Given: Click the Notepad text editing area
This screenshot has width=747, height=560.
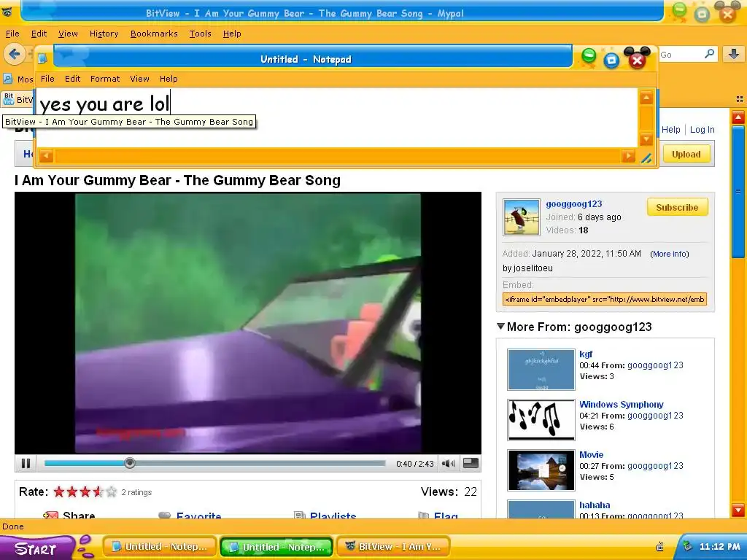Looking at the screenshot, I should [337, 118].
